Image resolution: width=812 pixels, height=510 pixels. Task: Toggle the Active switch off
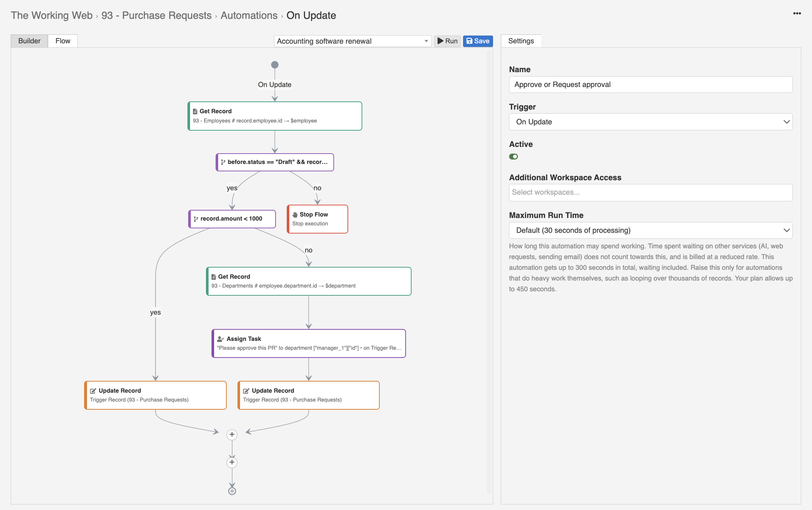(513, 157)
